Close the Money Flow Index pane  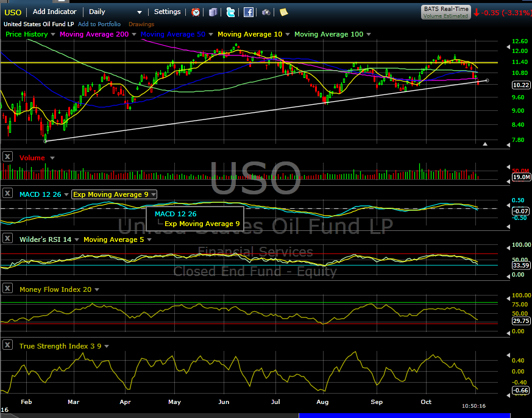tap(7, 288)
